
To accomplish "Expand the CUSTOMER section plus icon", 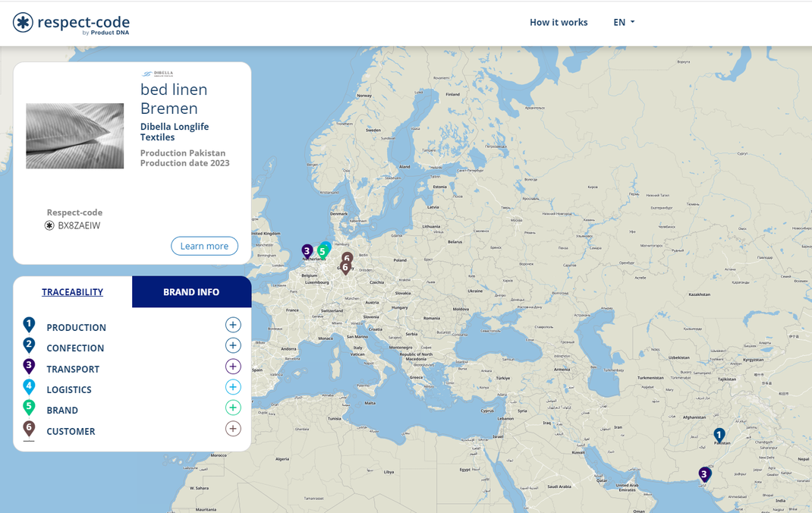I will coord(233,429).
